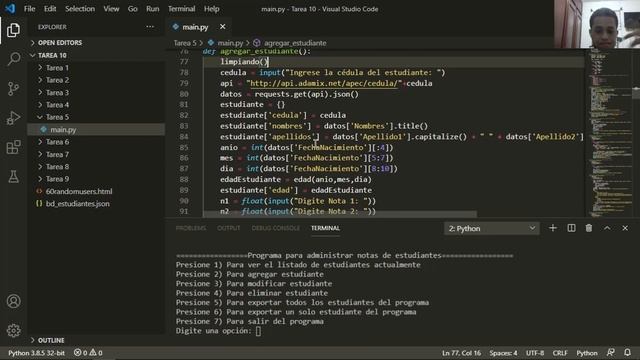Close the main.py editor tab
Viewport: 640px width, 360px height.
[222, 27]
